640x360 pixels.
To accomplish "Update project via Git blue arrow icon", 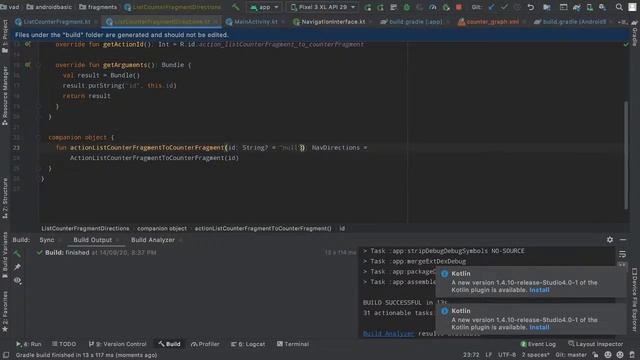I will 491,7.
